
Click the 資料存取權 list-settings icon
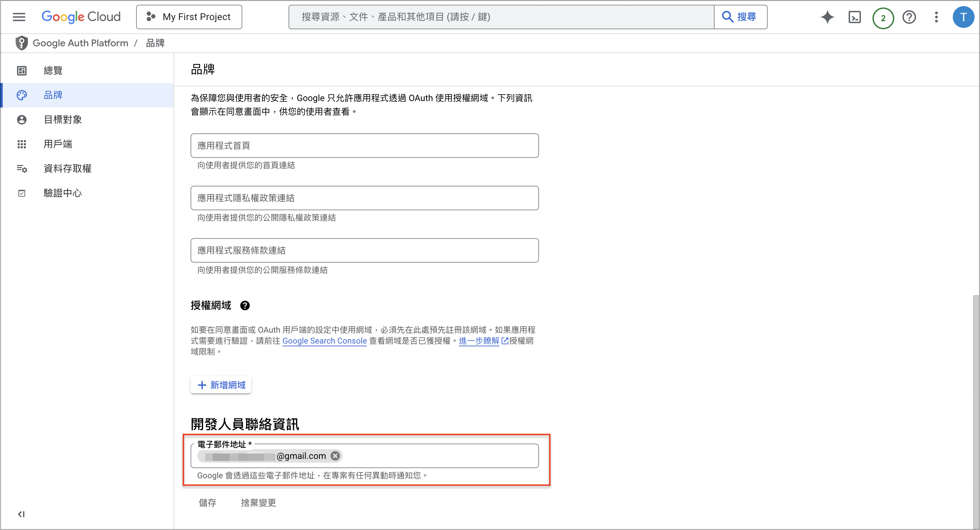[22, 168]
